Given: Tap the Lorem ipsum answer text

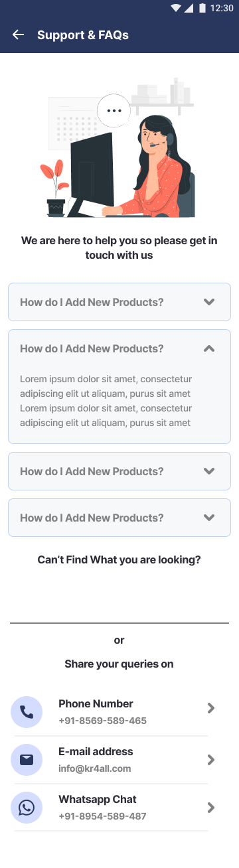Looking at the screenshot, I should pos(106,401).
